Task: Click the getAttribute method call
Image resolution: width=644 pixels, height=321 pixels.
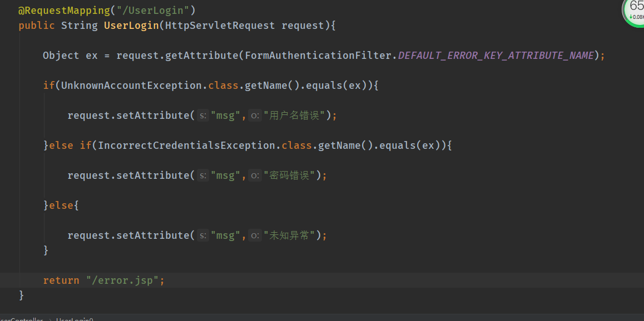Action: coord(202,56)
